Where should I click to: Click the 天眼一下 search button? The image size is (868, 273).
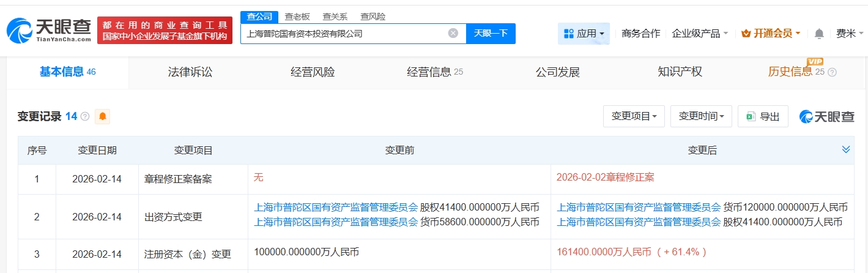491,33
